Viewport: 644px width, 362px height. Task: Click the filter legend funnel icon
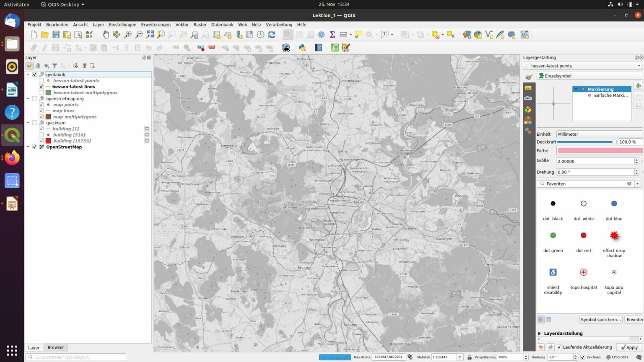point(55,66)
